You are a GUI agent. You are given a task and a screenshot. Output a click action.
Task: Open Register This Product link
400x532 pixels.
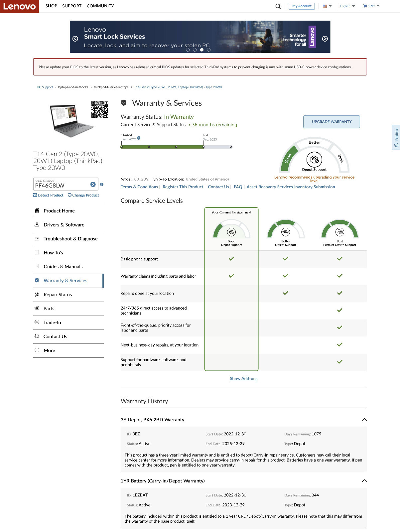pyautogui.click(x=183, y=187)
